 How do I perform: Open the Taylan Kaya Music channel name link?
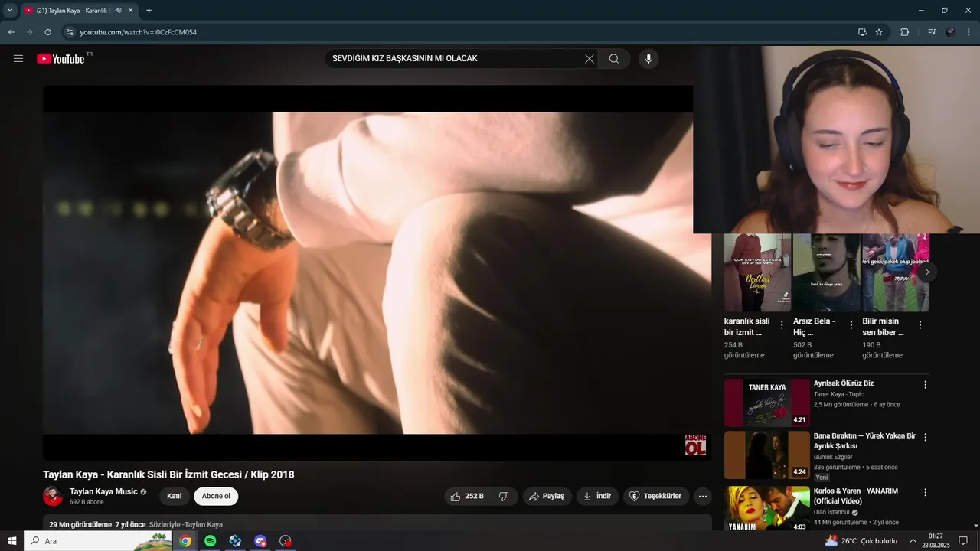pyautogui.click(x=103, y=491)
